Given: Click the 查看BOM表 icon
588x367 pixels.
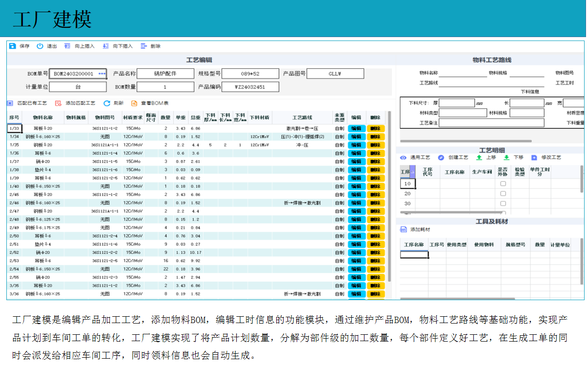Looking at the screenshot, I should pyautogui.click(x=134, y=103).
